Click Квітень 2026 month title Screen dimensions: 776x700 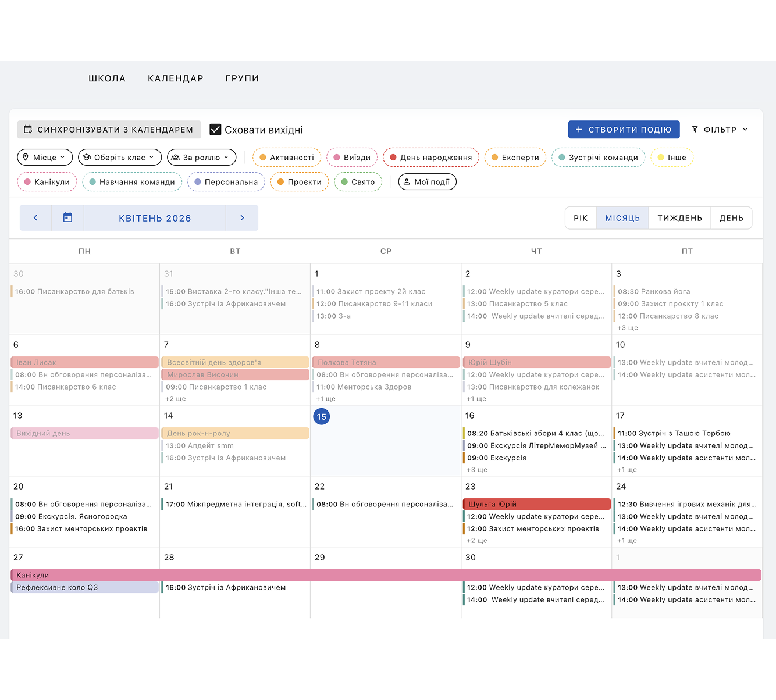click(155, 218)
